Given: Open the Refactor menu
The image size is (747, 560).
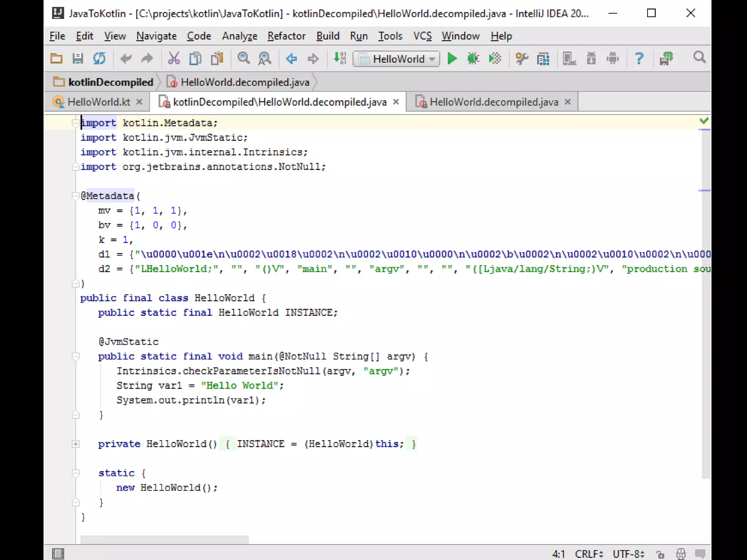Looking at the screenshot, I should pyautogui.click(x=286, y=36).
